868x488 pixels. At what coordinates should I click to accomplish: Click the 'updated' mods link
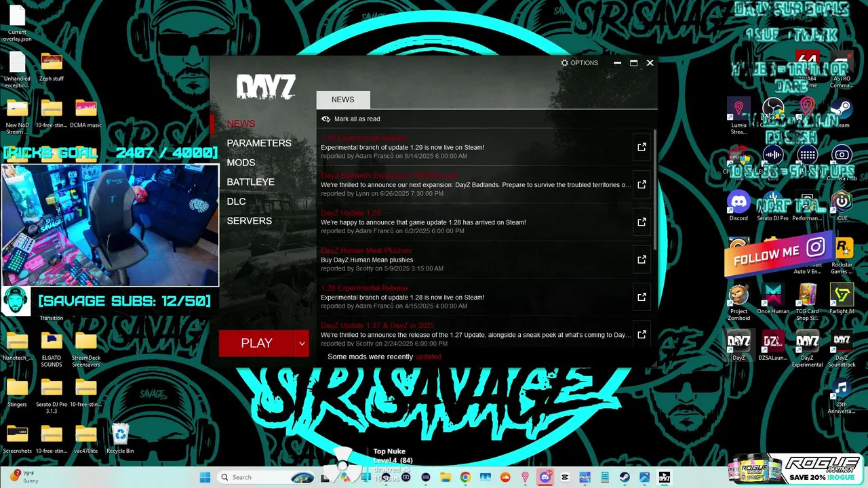coord(428,357)
